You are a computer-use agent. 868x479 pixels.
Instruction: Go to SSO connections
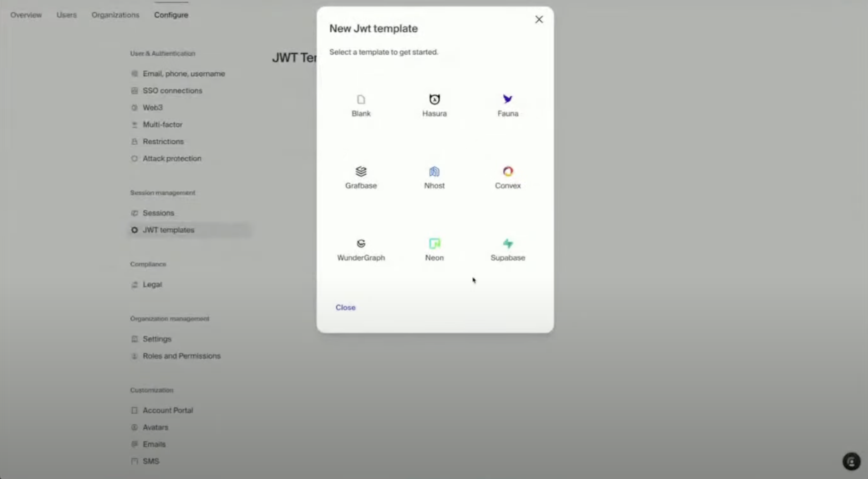pos(172,91)
